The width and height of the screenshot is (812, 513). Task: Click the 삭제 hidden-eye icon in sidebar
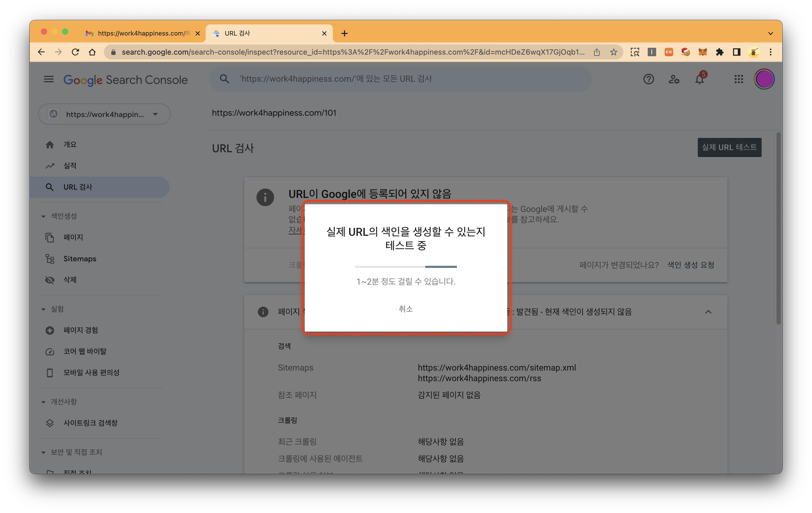50,280
